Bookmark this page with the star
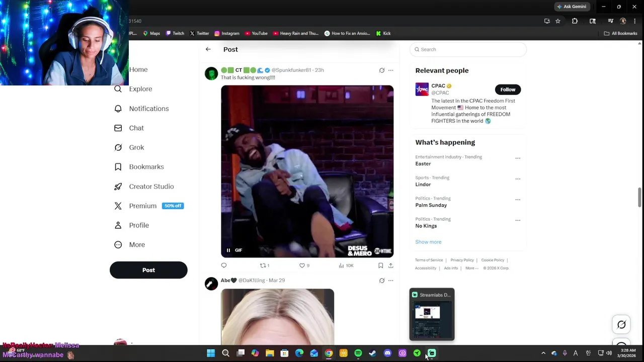The image size is (644, 362). 558,21
